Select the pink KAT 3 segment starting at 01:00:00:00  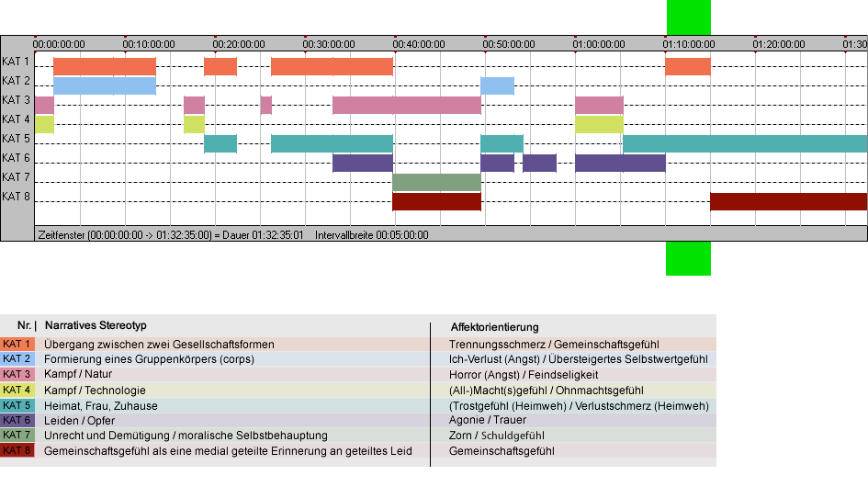tap(599, 106)
